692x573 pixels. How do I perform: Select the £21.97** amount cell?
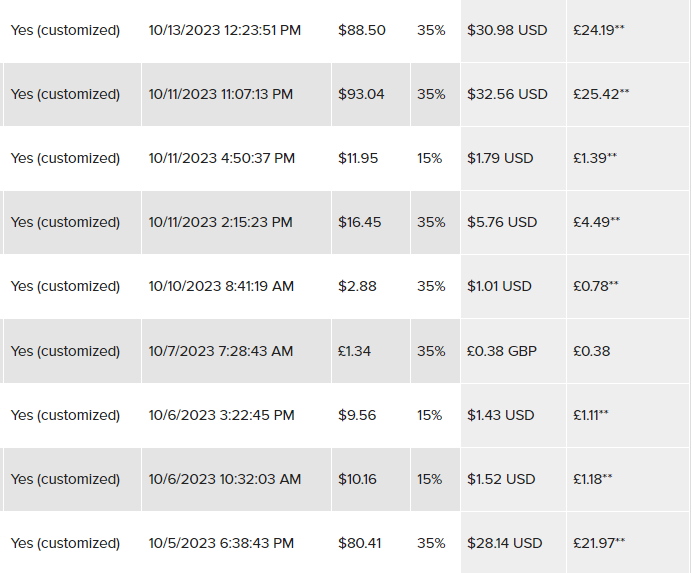click(x=599, y=543)
